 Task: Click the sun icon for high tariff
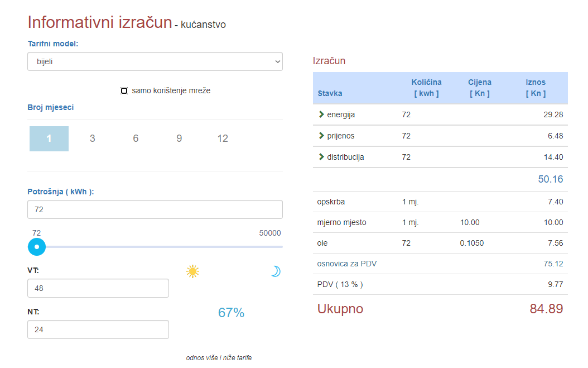click(192, 271)
